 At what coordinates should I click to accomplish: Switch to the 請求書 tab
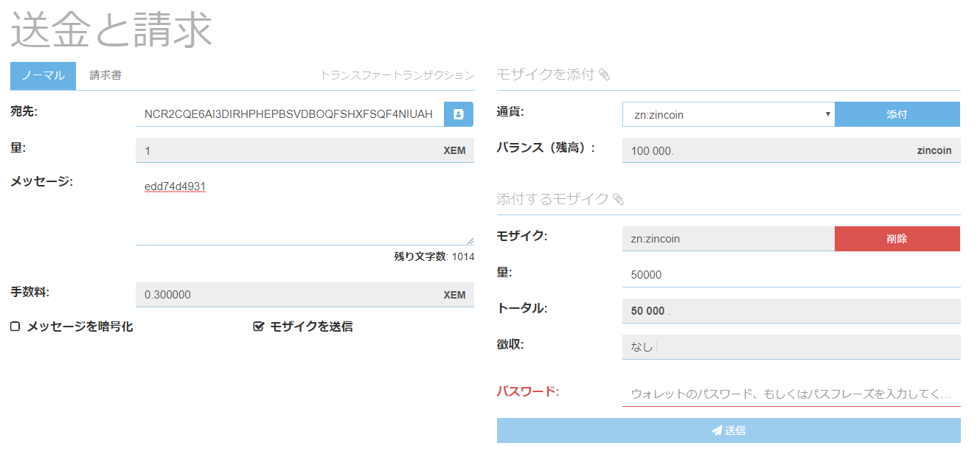[x=105, y=75]
